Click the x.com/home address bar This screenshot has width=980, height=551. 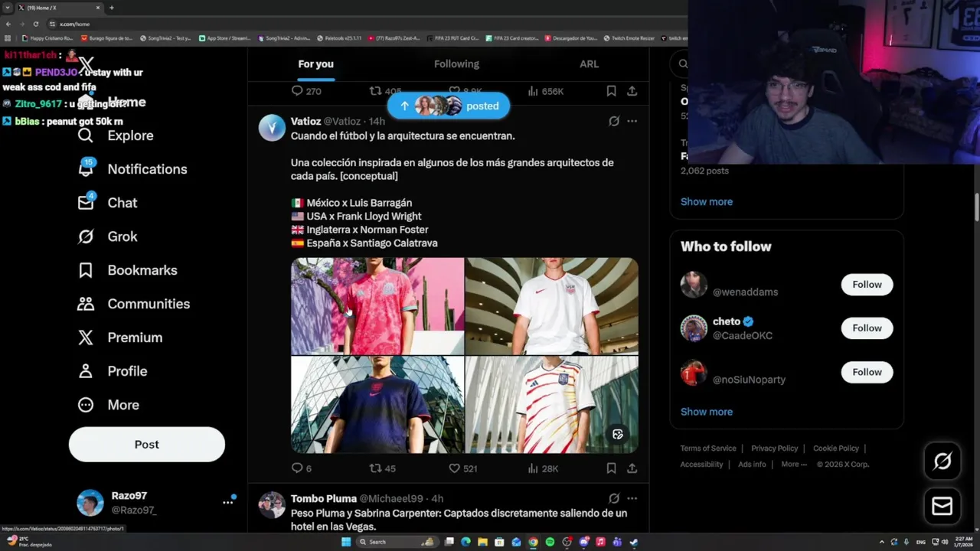[367, 24]
